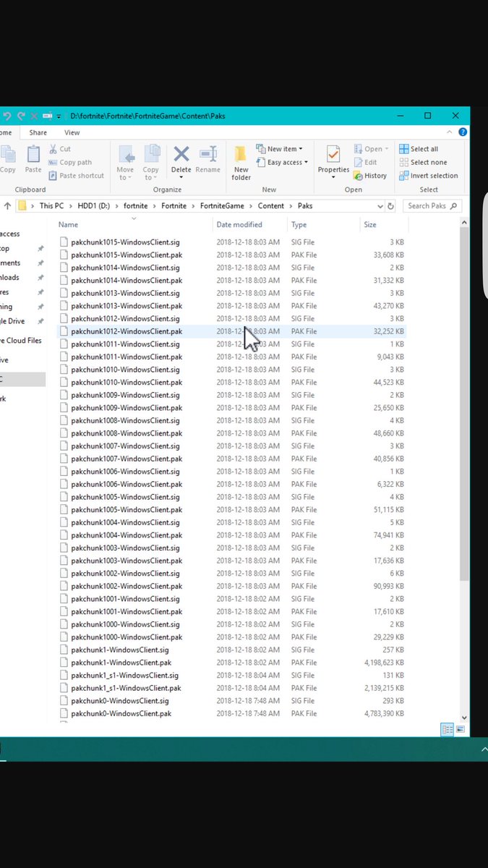The height and width of the screenshot is (868, 488).
Task: Sort by the Name column header
Action: 134,225
